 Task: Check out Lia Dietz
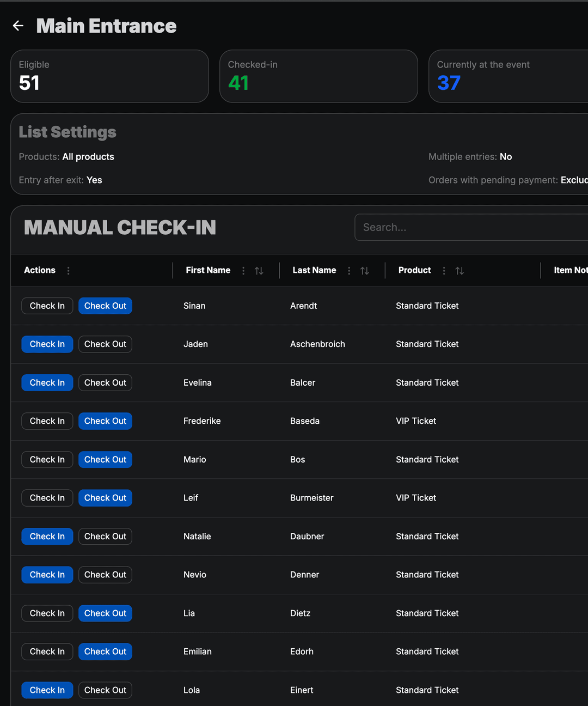(x=105, y=613)
